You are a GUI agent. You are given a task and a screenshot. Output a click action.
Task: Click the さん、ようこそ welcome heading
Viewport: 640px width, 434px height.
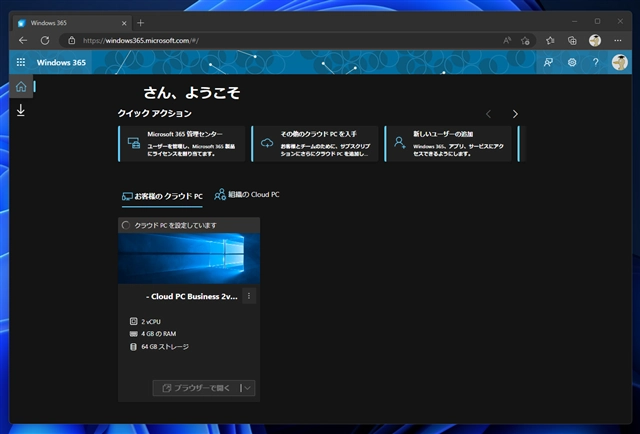[191, 93]
